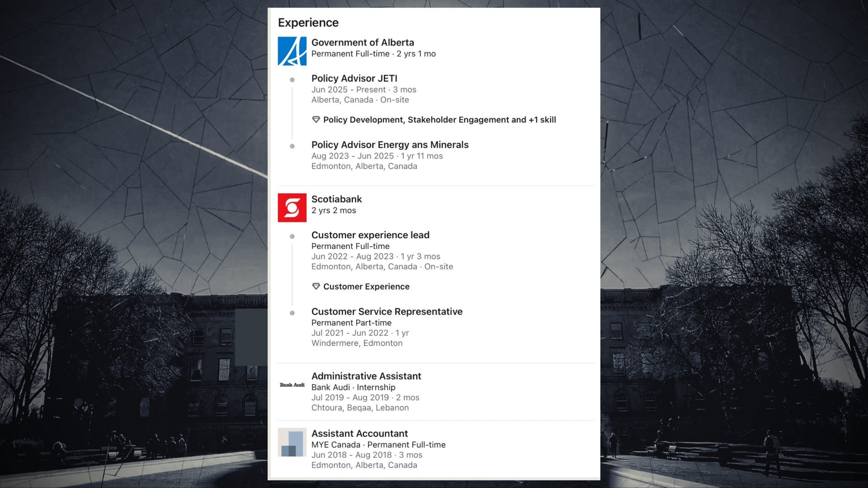Click the bullet beside Policy Advisor Energy ans Minerals

point(292,146)
